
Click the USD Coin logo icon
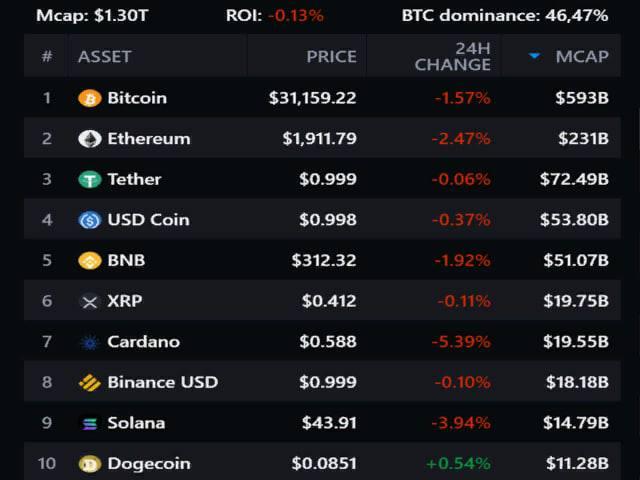point(90,220)
